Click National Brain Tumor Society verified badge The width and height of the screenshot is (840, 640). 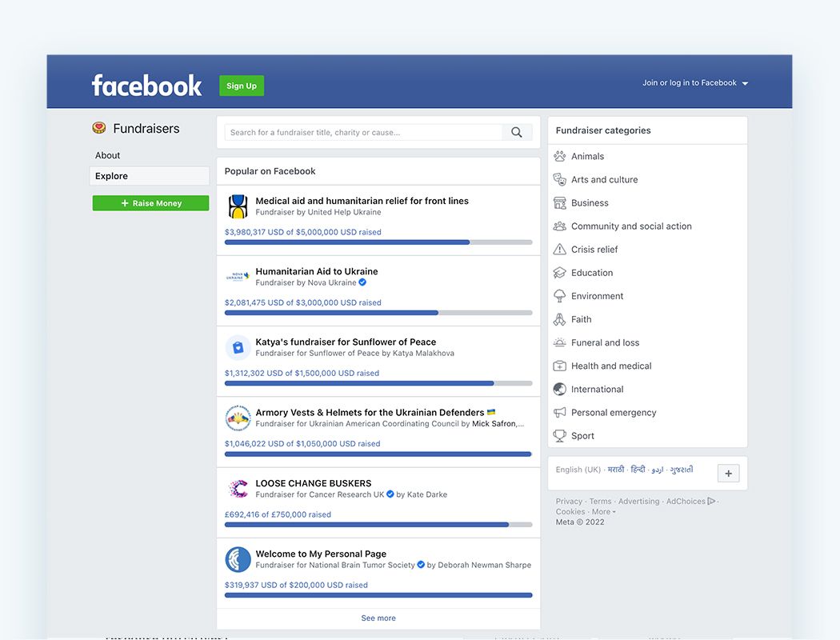[421, 565]
